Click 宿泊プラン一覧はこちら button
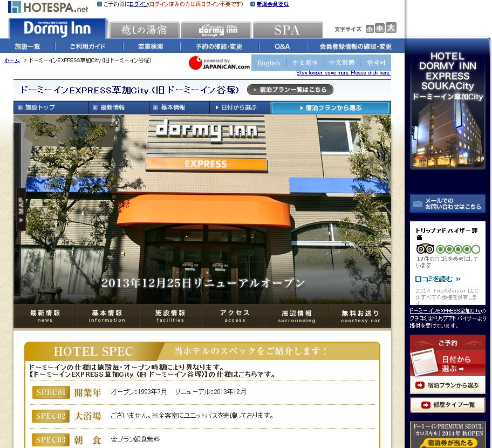The image size is (492, 448). pyautogui.click(x=290, y=90)
